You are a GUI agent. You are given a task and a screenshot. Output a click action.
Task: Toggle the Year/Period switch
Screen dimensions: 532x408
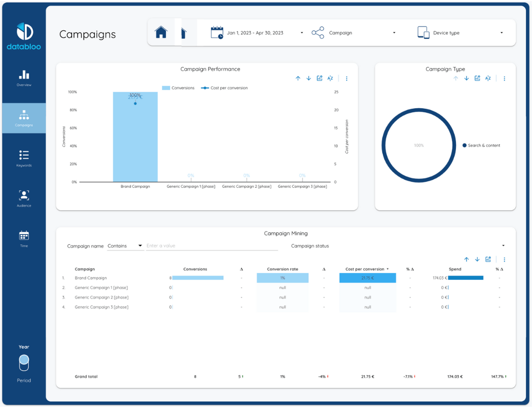click(24, 363)
